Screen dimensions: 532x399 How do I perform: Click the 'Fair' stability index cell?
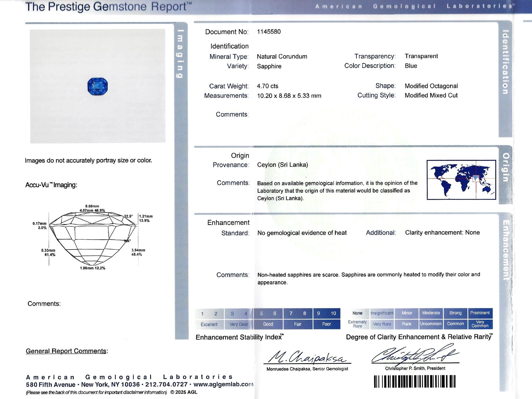[x=297, y=324]
